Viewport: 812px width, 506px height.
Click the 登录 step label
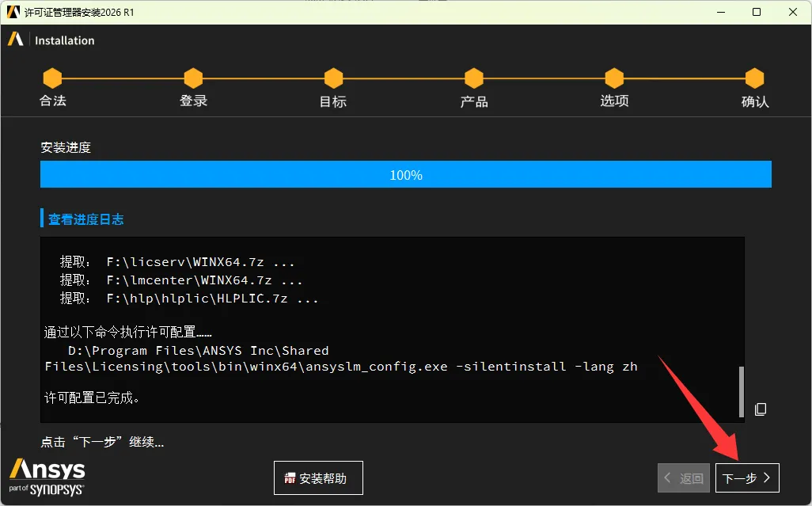pos(194,101)
